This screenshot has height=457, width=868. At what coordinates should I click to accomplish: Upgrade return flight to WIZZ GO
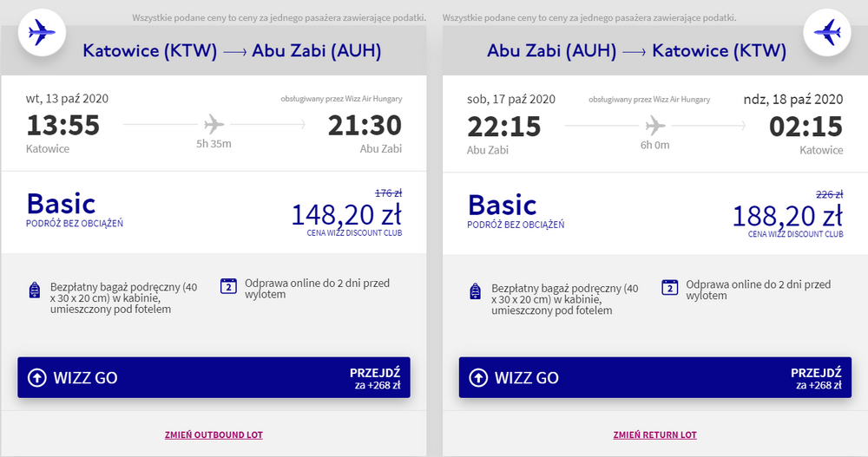pos(654,377)
